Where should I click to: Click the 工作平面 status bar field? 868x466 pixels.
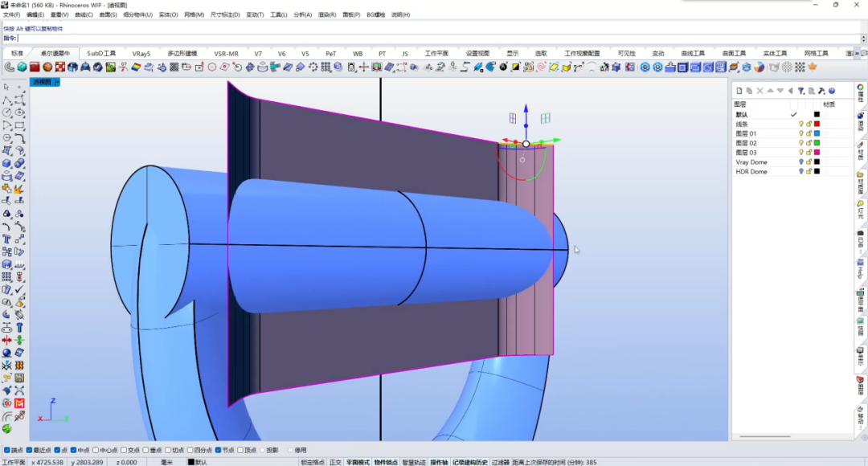coord(14,462)
